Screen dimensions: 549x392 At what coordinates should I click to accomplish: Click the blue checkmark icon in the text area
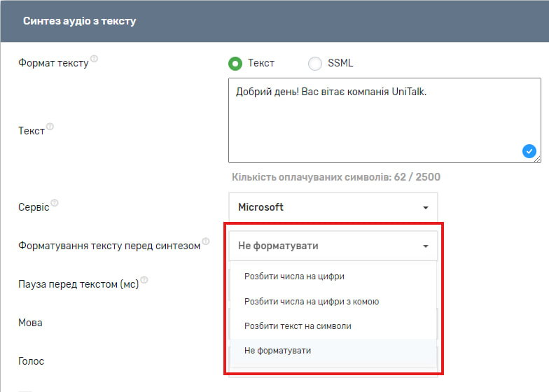click(x=529, y=150)
